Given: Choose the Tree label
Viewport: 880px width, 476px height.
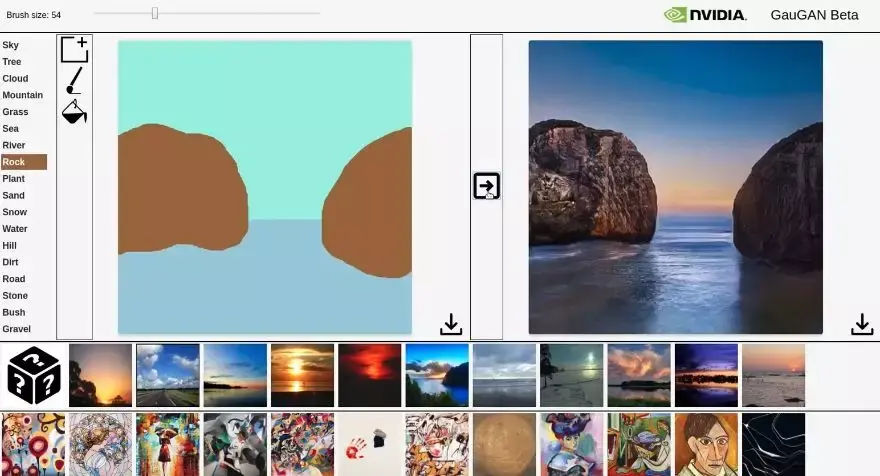Looking at the screenshot, I should (x=12, y=62).
